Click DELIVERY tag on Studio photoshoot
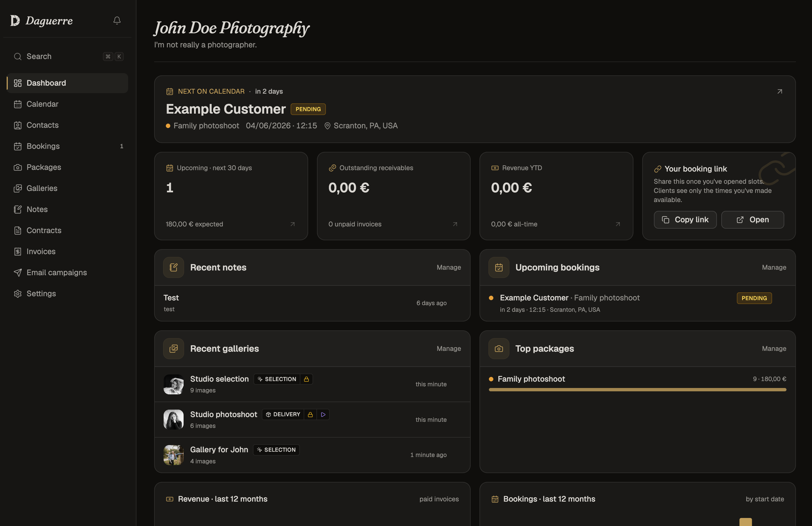The width and height of the screenshot is (812, 526). (x=283, y=415)
